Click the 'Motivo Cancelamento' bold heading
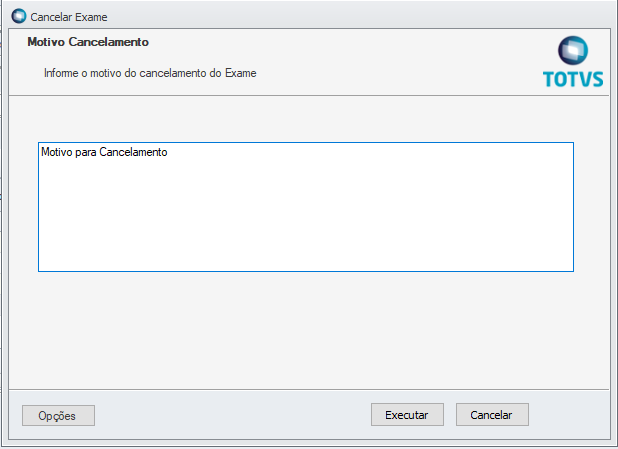 point(88,43)
